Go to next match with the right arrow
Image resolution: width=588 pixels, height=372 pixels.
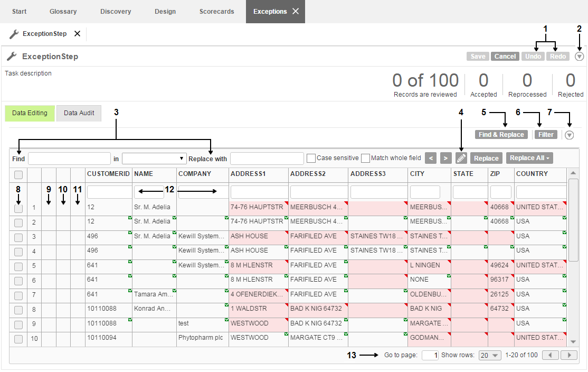(x=445, y=159)
